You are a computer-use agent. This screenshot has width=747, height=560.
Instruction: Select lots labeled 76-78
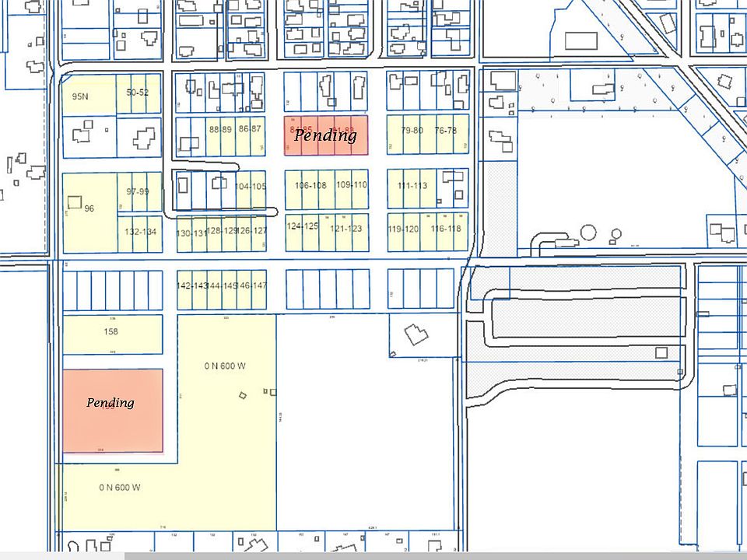coord(446,130)
